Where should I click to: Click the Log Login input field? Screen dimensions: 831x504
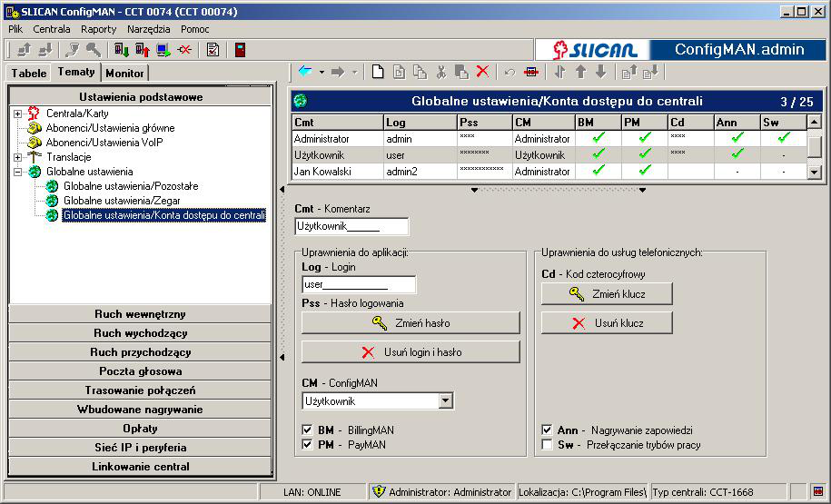[x=359, y=284]
